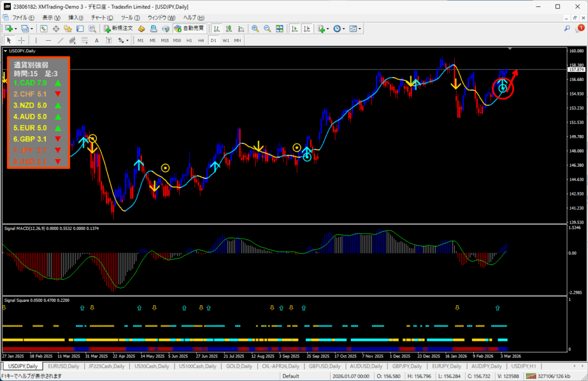Toggle the 自動売買 auto trading button
This screenshot has width=588, height=381.
click(189, 28)
